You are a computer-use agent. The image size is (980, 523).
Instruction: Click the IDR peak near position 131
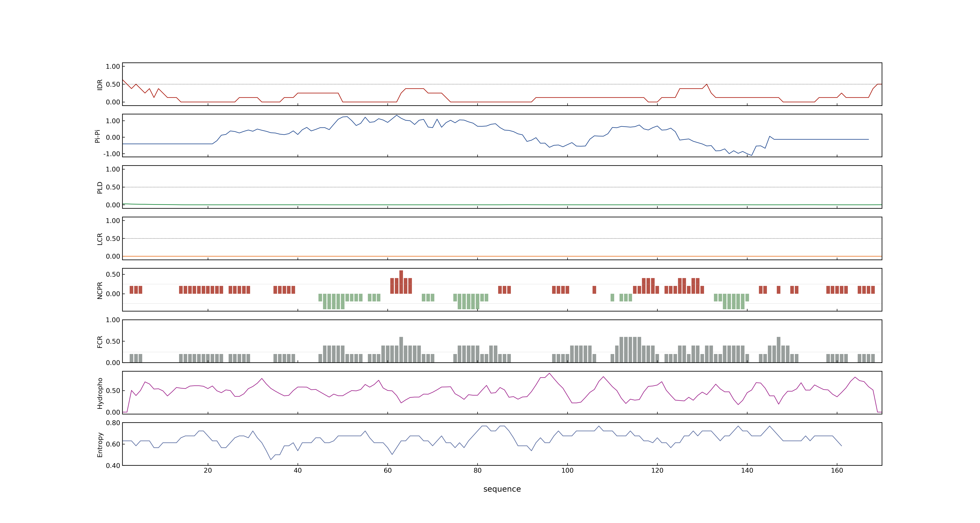(x=707, y=84)
